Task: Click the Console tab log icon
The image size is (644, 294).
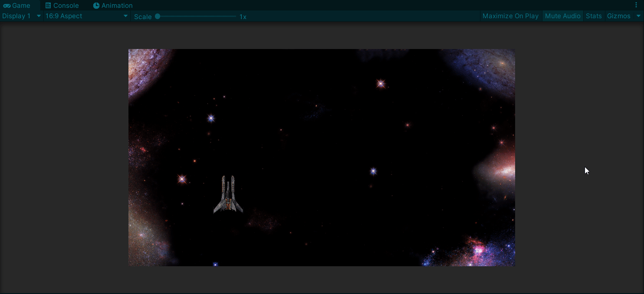Action: point(48,6)
